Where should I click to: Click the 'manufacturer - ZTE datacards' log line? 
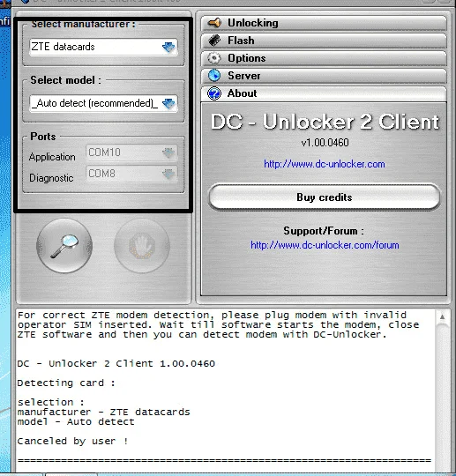point(103,412)
